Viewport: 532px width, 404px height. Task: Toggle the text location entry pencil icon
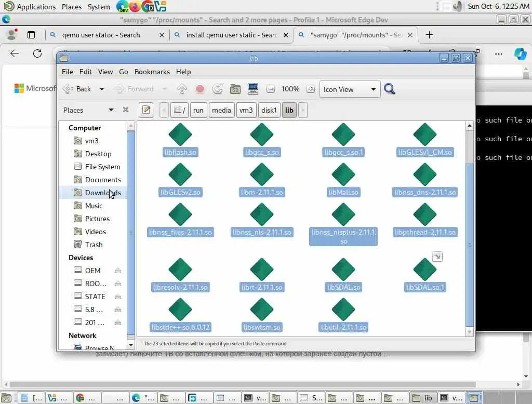click(x=146, y=110)
